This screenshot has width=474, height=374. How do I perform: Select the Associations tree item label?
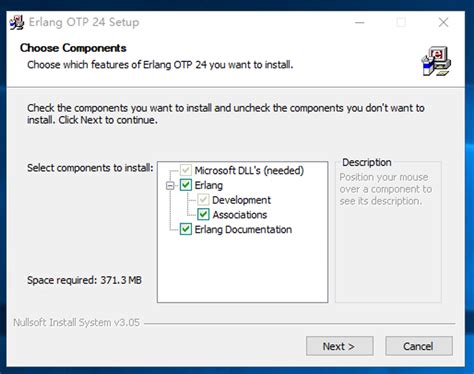click(240, 214)
